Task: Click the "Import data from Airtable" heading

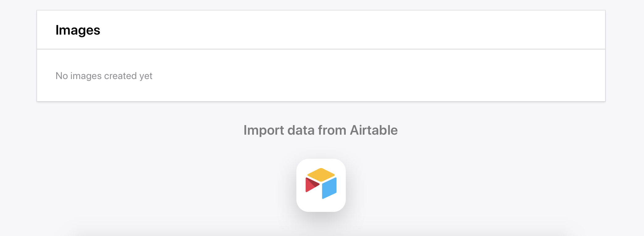Action: [320, 130]
